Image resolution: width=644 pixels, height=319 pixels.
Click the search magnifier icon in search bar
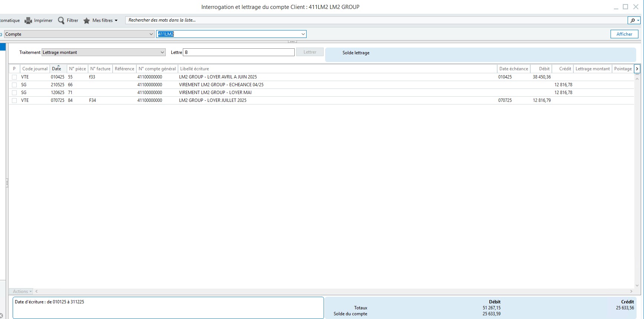point(632,20)
